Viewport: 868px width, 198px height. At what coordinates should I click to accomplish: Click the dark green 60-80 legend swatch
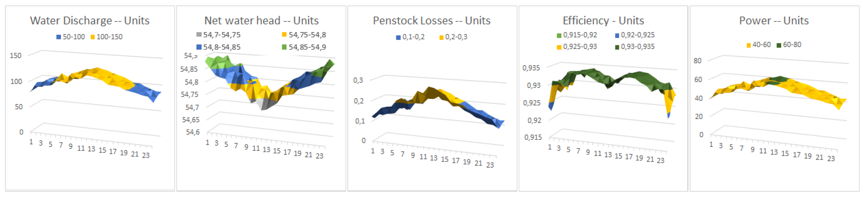point(779,45)
